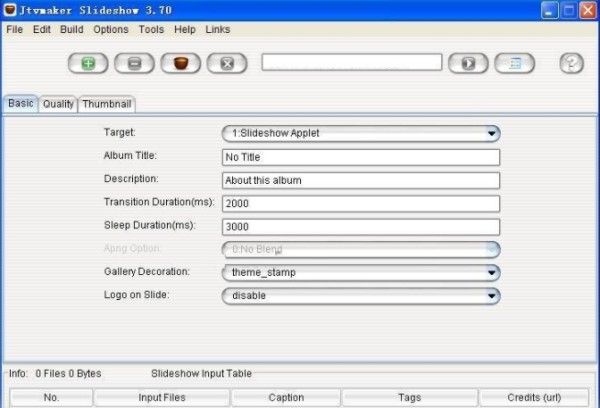Click the Jtvmaker title bar app icon
The width and height of the screenshot is (600, 408).
(x=11, y=10)
